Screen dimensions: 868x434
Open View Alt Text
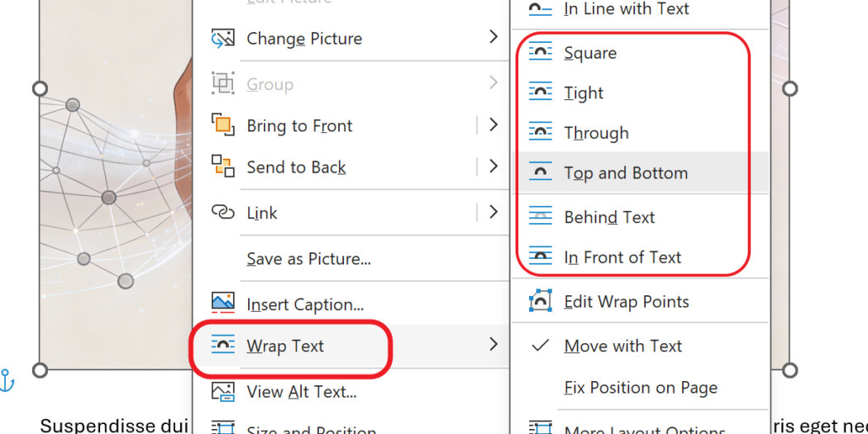coord(301,392)
